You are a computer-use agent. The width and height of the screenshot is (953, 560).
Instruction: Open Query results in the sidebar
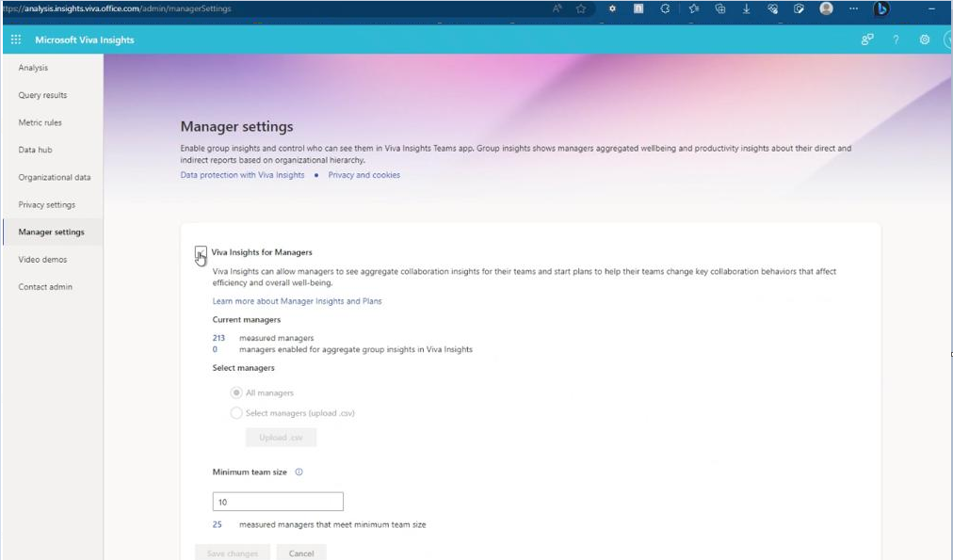coord(42,95)
